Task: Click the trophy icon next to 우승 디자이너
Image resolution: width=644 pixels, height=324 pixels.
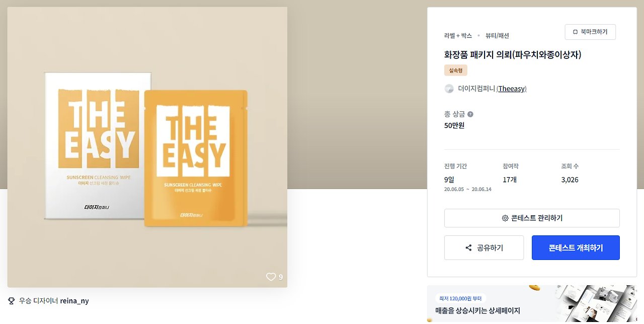Action: pyautogui.click(x=12, y=301)
